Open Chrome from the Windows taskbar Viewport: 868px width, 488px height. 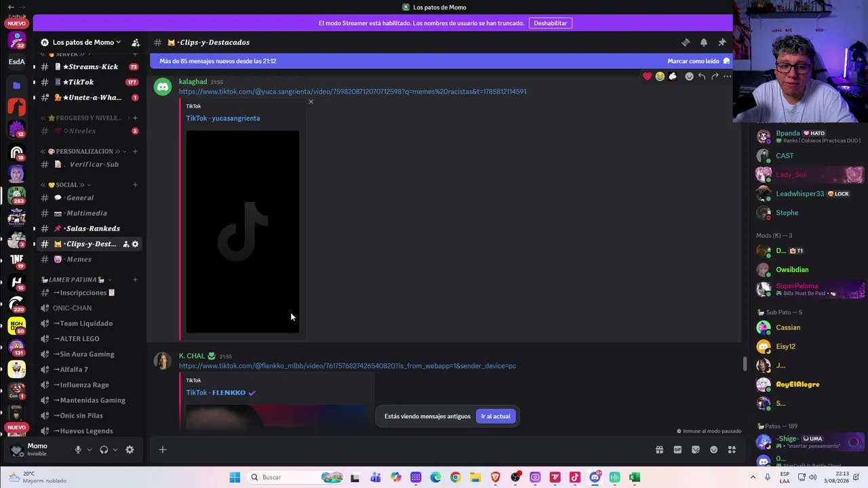(455, 477)
